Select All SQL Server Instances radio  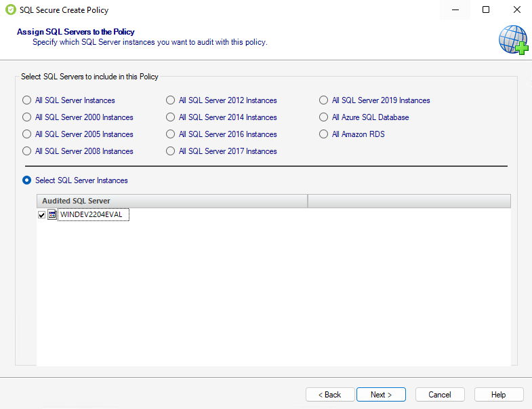(27, 100)
